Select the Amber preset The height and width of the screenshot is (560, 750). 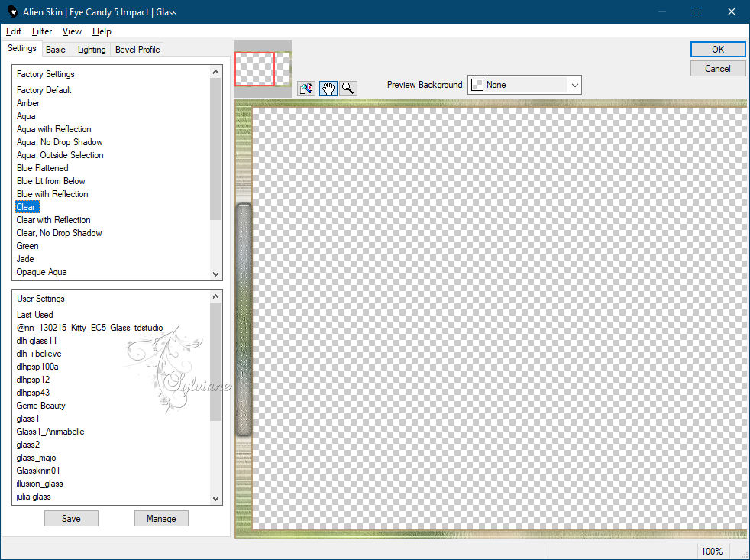pos(28,103)
